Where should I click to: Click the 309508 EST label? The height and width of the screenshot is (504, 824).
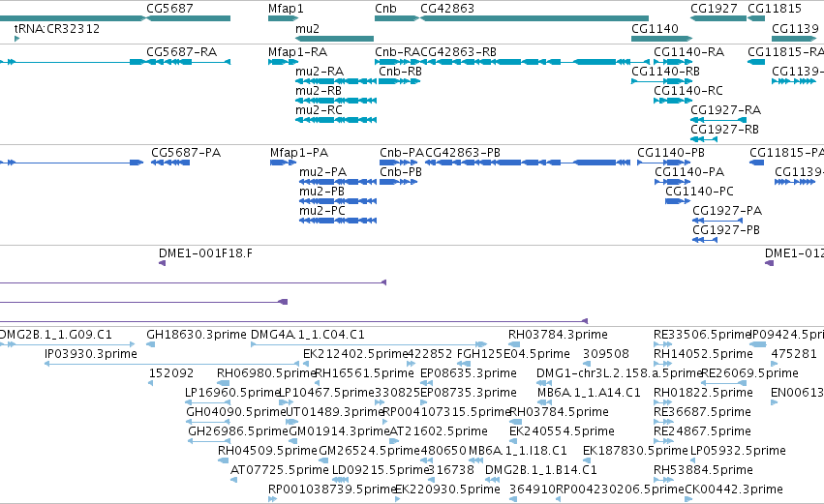point(606,354)
